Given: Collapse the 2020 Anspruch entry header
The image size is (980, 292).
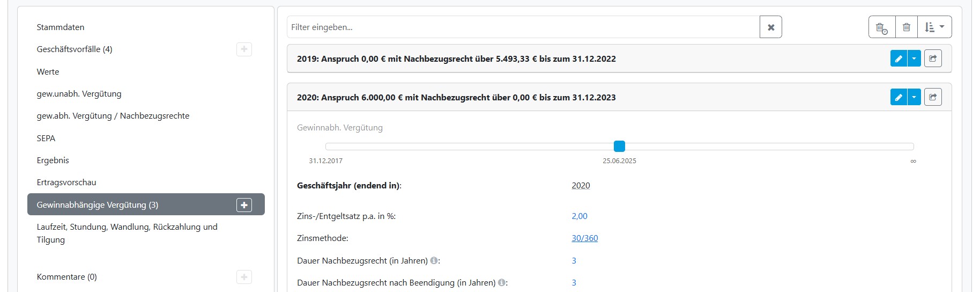Looking at the screenshot, I should tap(456, 98).
